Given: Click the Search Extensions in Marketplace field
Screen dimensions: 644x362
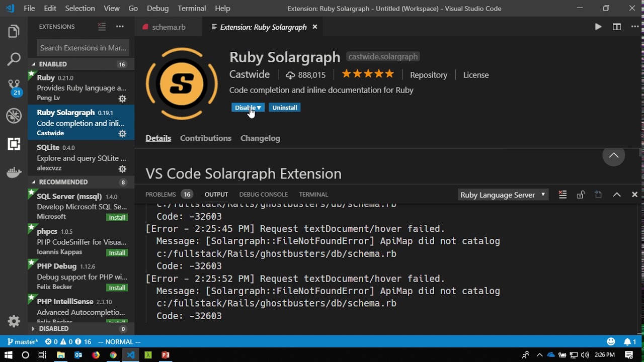Looking at the screenshot, I should pyautogui.click(x=83, y=48).
